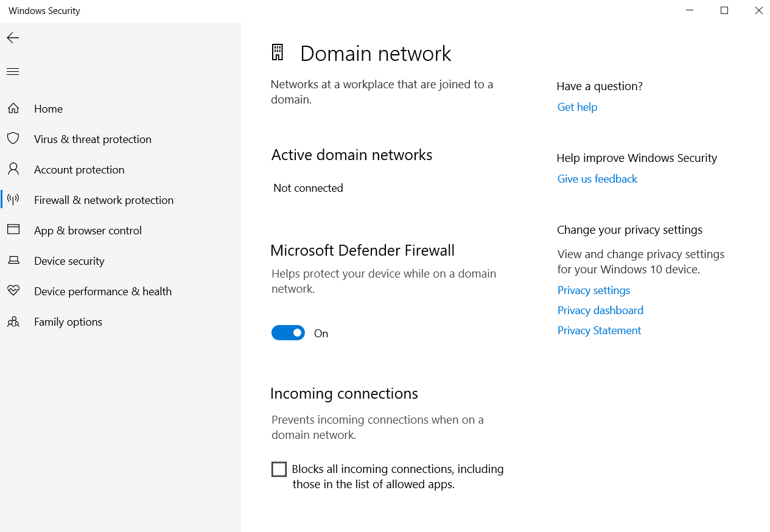View the Privacy dashboard
Viewport: 770px width, 532px height.
tap(600, 310)
